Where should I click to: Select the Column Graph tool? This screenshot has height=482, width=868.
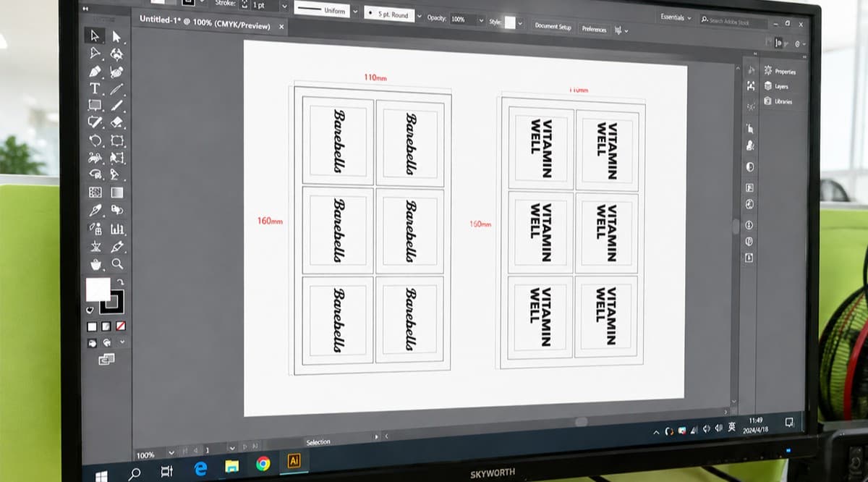coord(117,229)
